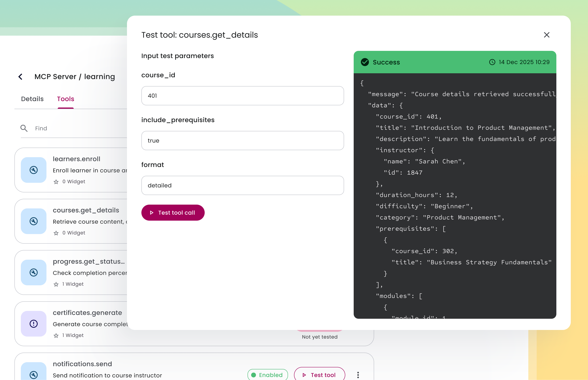Click the learners.enroll tool icon
This screenshot has width=588, height=380.
(34, 170)
